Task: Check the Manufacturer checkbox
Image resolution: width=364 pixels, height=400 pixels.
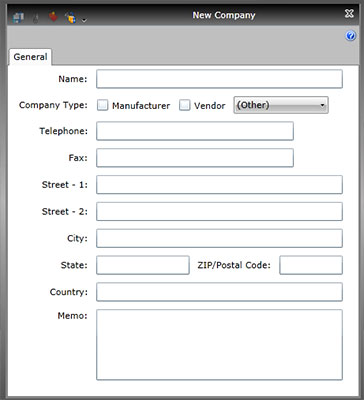Action: [103, 105]
